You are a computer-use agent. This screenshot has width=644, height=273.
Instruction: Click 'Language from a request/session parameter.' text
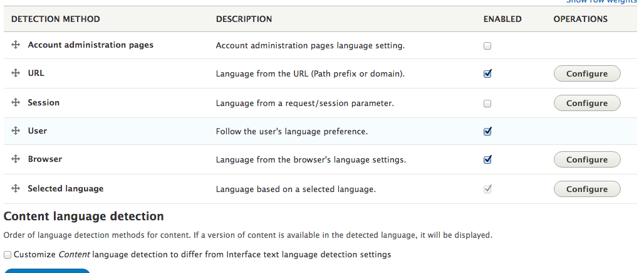click(x=304, y=104)
